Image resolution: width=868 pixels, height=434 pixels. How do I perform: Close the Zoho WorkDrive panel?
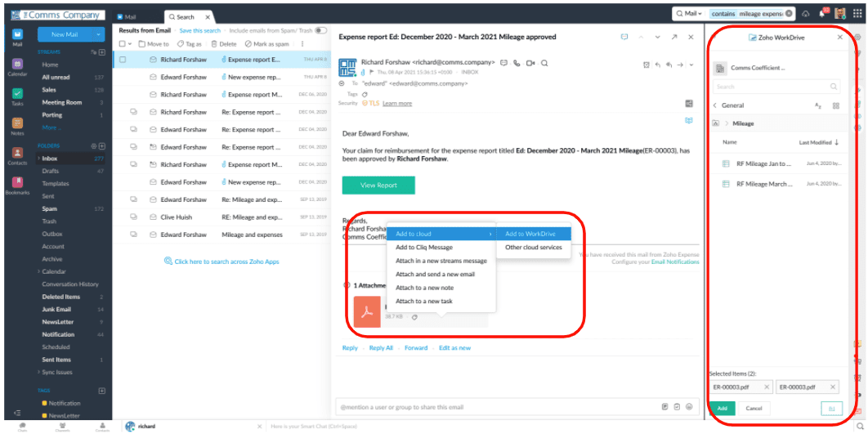pos(839,37)
